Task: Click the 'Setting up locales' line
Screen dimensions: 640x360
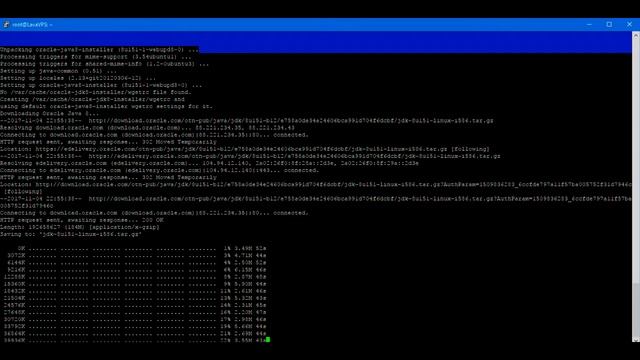Action: [78, 78]
